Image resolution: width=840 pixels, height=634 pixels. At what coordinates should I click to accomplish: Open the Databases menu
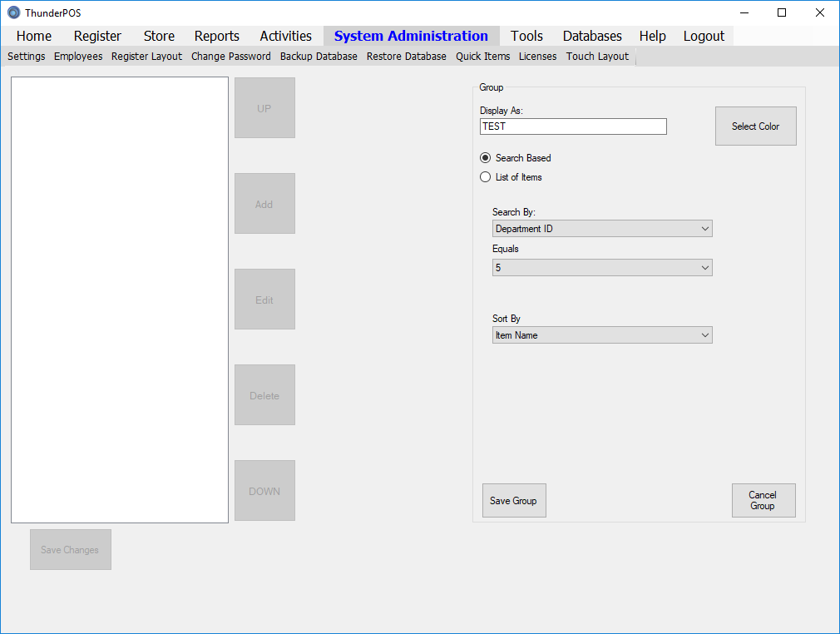592,36
